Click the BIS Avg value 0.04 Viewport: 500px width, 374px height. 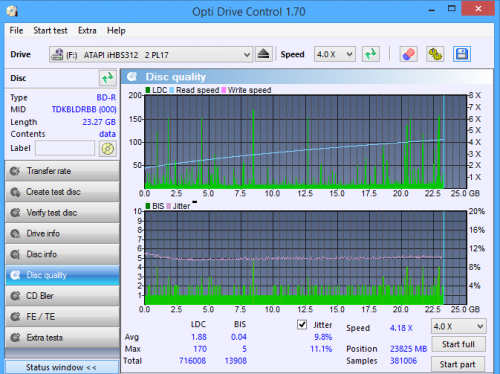[x=239, y=337]
